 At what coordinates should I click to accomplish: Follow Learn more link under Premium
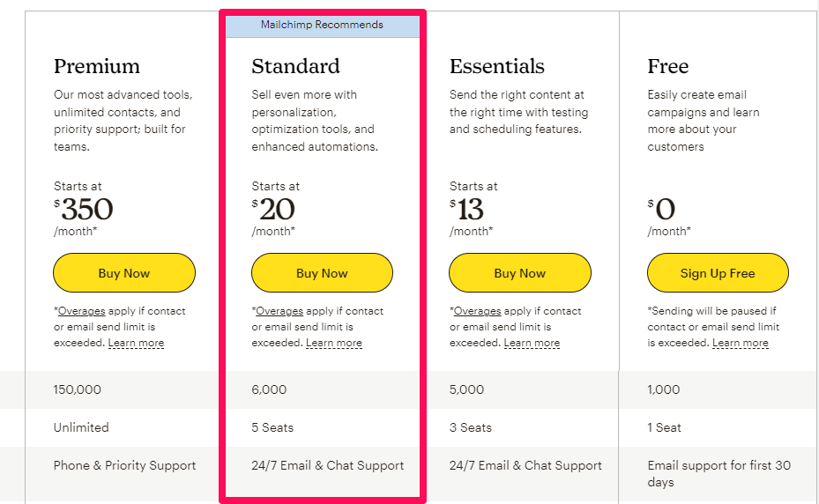(x=136, y=343)
